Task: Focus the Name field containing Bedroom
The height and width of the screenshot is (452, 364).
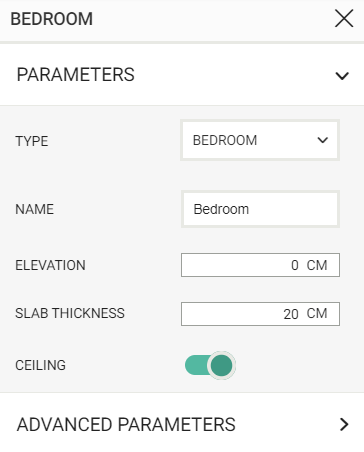Action: coord(260,209)
